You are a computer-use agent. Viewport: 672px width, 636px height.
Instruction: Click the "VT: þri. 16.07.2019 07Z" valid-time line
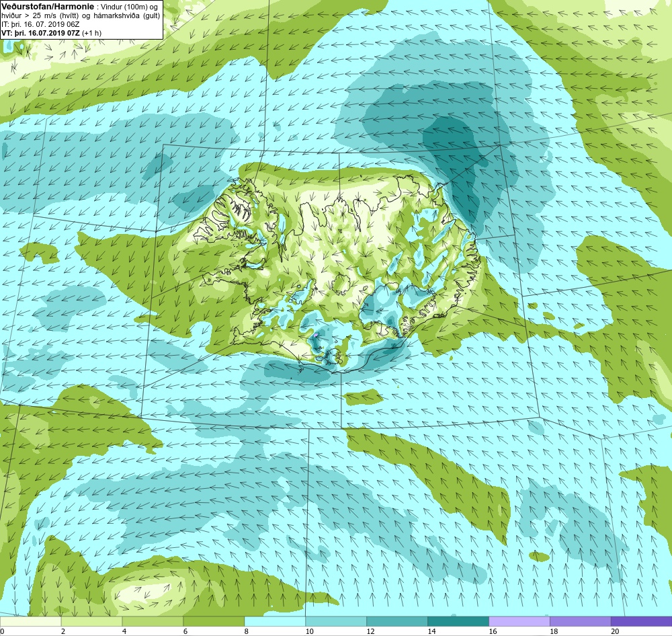[41, 33]
